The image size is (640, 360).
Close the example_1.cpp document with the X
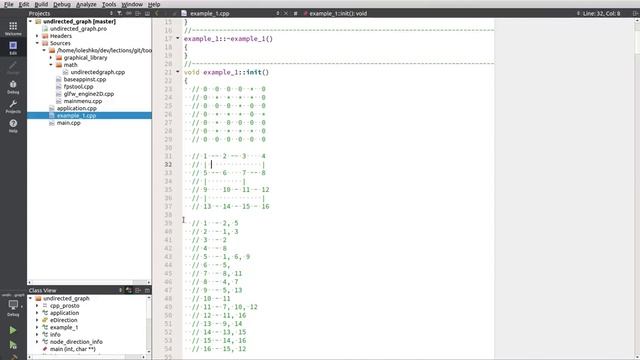pos(286,13)
